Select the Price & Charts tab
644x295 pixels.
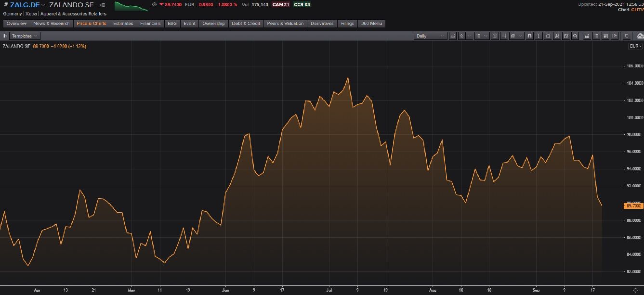pyautogui.click(x=91, y=24)
